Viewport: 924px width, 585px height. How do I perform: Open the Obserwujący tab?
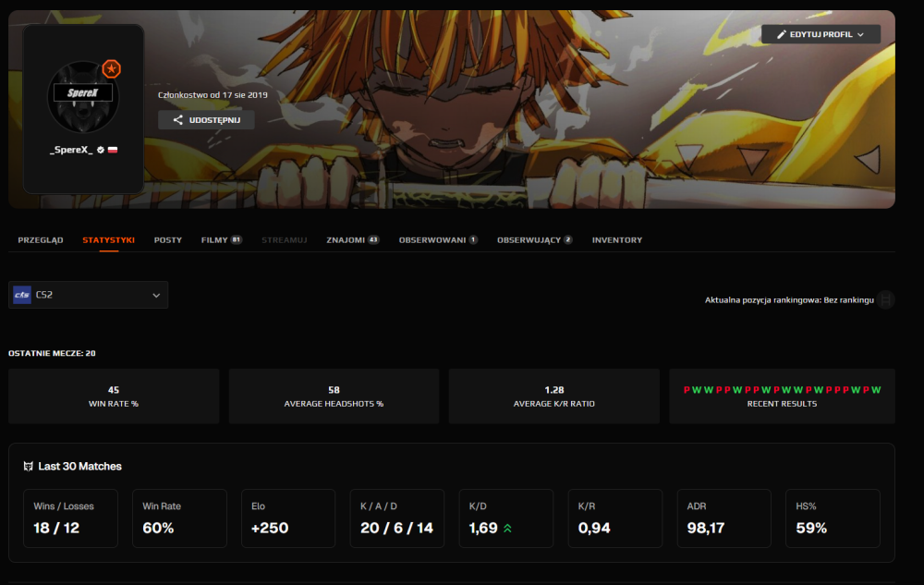tap(534, 239)
